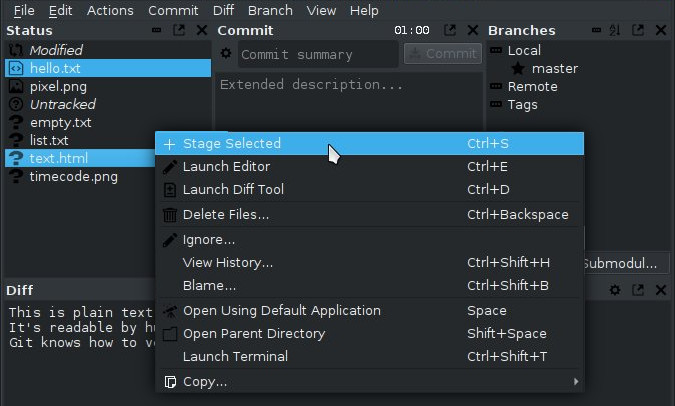Toggle collapse of the Status panel
The image size is (675, 406).
click(x=157, y=31)
